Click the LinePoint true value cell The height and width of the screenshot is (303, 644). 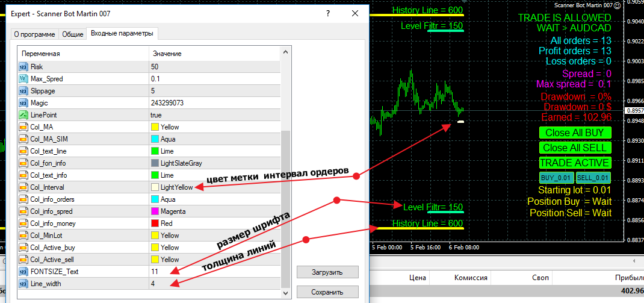[x=214, y=115]
